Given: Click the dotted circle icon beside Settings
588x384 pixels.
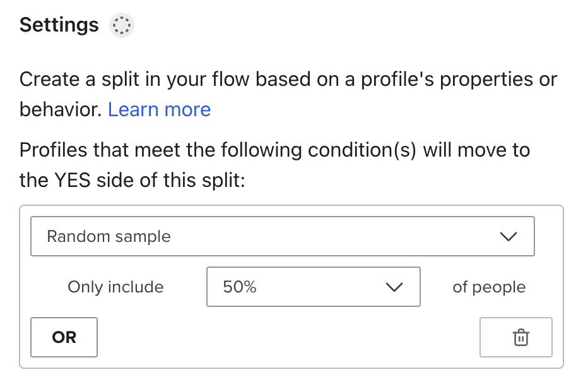Looking at the screenshot, I should pyautogui.click(x=121, y=26).
